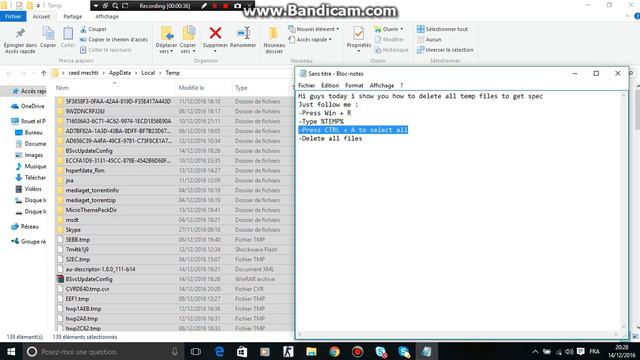Select the BSvcUpdateConfig WinRAR archive
The width and height of the screenshot is (640, 360).
[174, 279]
